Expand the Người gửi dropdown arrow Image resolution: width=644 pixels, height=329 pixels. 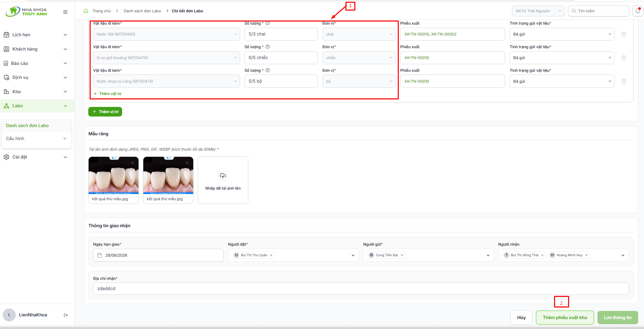[488, 255]
